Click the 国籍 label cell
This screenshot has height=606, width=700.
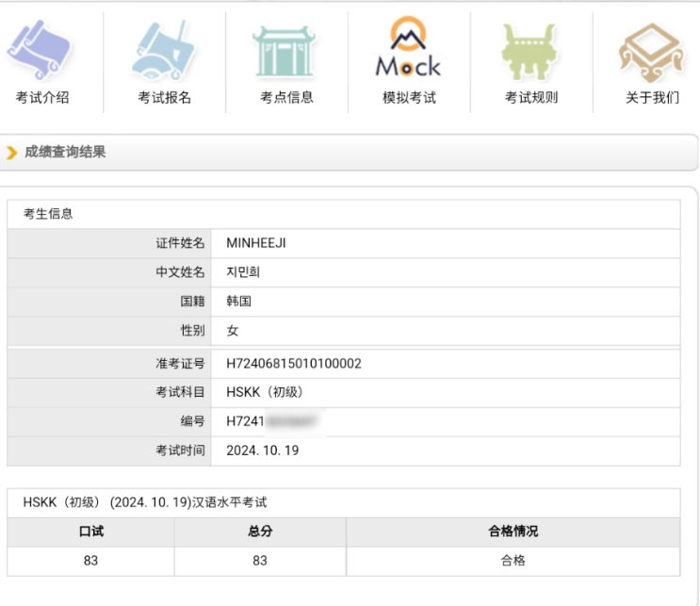click(109, 302)
